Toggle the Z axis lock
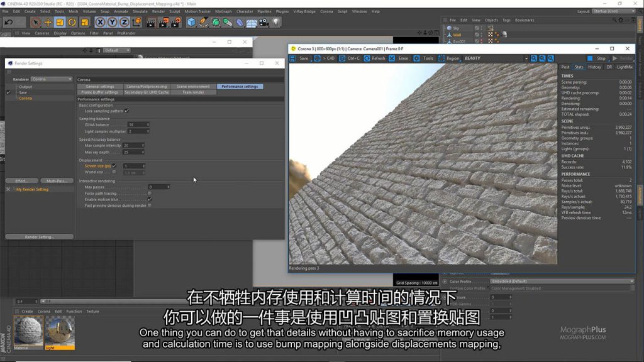644x362 pixels. (x=125, y=22)
